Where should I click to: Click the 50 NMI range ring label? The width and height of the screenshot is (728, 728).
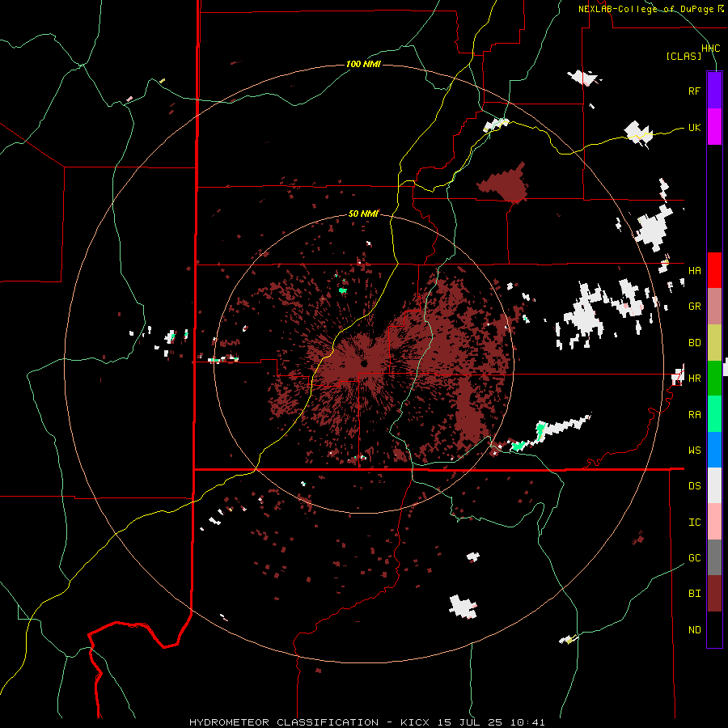(363, 214)
